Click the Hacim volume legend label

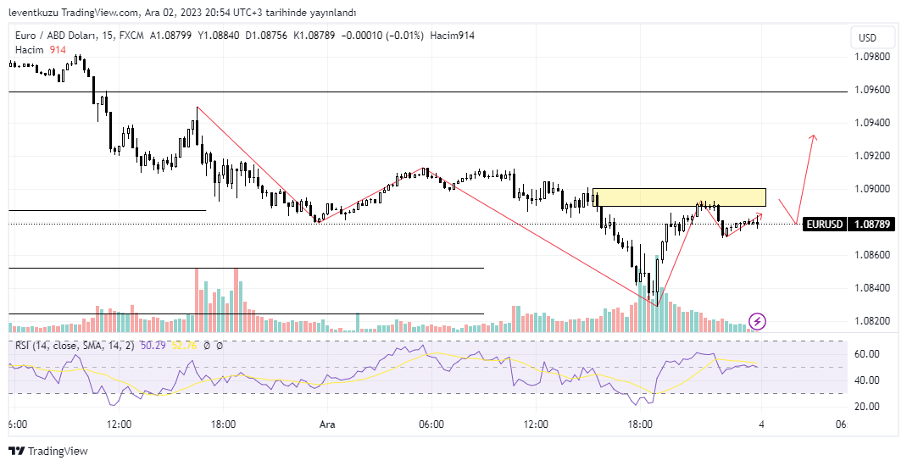(28, 49)
